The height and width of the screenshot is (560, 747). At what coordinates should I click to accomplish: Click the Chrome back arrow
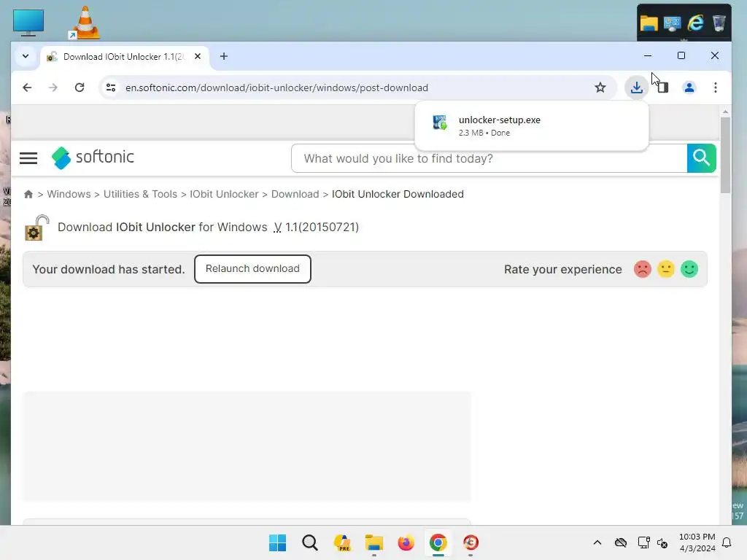click(27, 87)
